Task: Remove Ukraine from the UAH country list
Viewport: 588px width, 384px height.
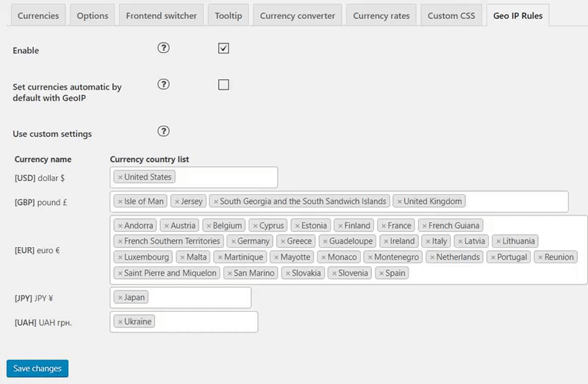Action: point(120,321)
